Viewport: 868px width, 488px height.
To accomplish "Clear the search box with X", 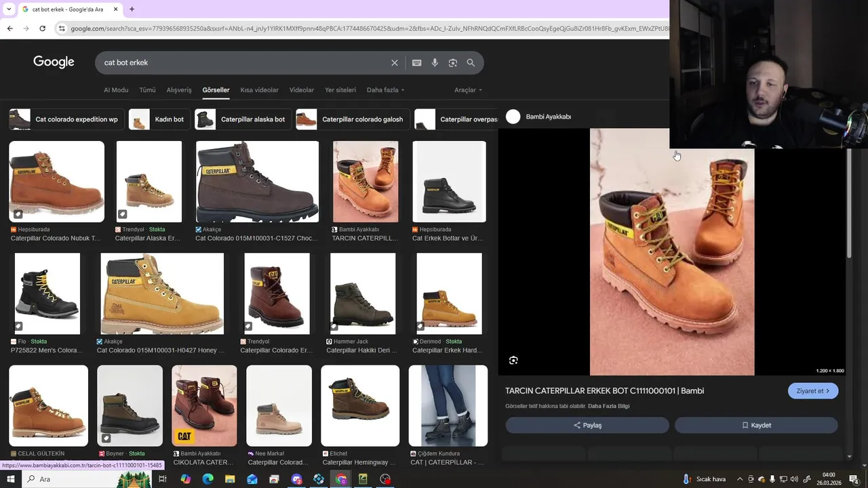I will point(395,62).
